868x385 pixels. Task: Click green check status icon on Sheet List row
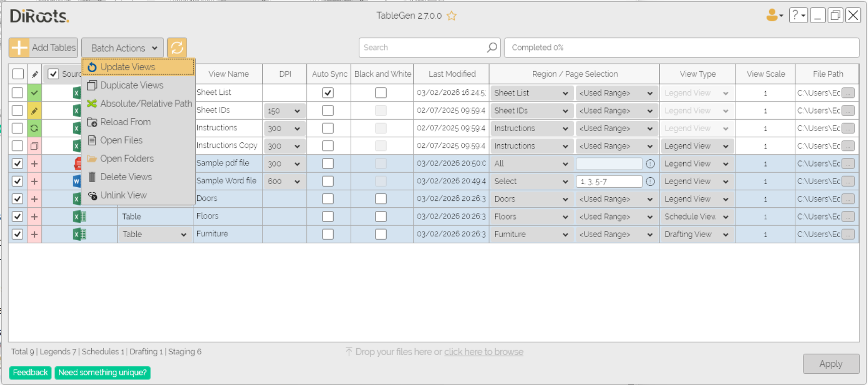(34, 93)
